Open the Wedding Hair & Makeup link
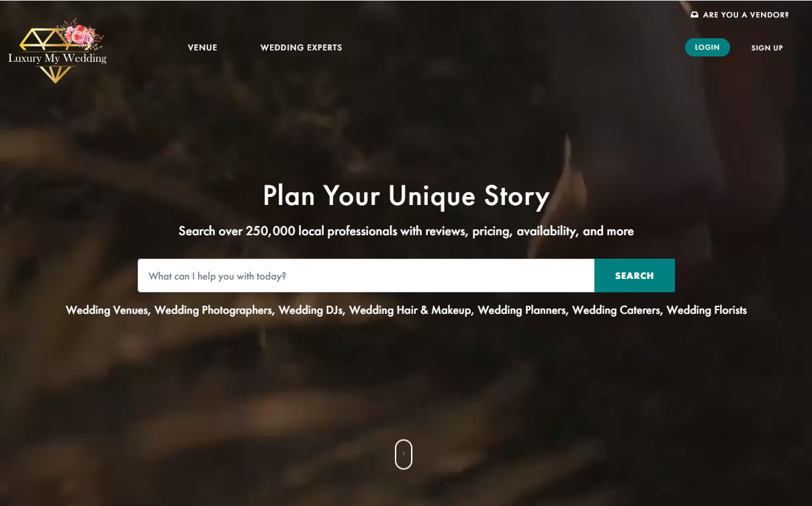 [x=410, y=310]
